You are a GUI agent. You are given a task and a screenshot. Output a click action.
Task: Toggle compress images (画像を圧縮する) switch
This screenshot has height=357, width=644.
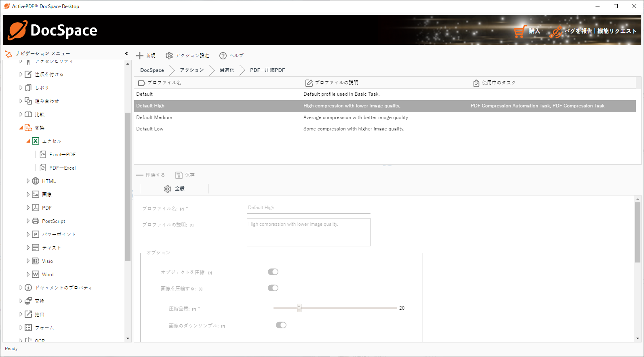coord(273,288)
